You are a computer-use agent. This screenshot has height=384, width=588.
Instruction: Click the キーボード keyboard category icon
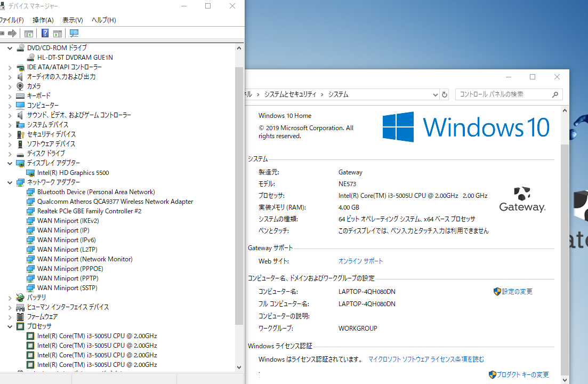click(x=20, y=96)
